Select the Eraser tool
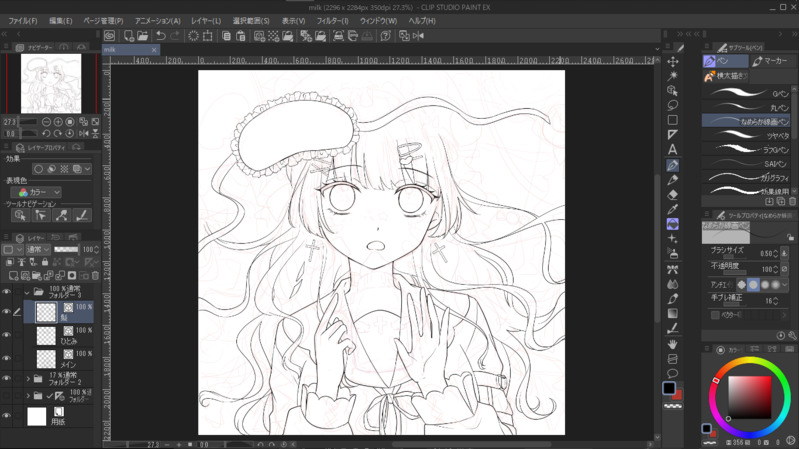The width and height of the screenshot is (799, 449). pos(673,195)
